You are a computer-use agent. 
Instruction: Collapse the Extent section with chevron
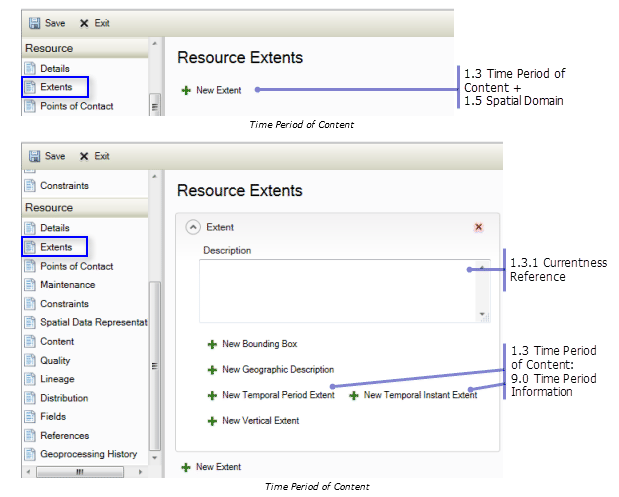pyautogui.click(x=193, y=227)
